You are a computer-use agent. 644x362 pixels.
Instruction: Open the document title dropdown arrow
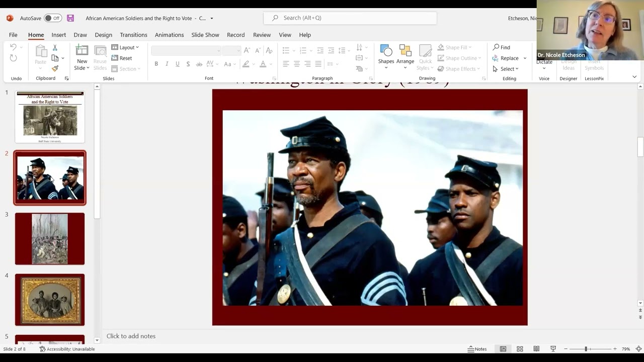tap(211, 18)
